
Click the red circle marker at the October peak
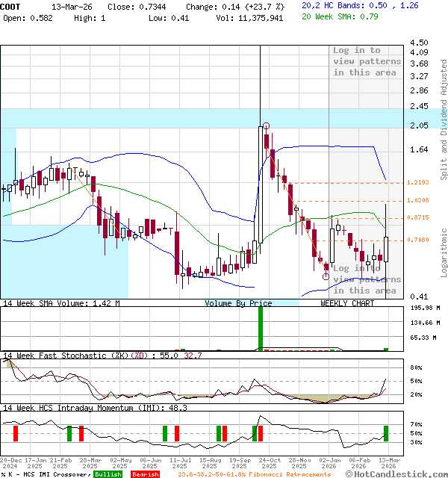tap(266, 126)
